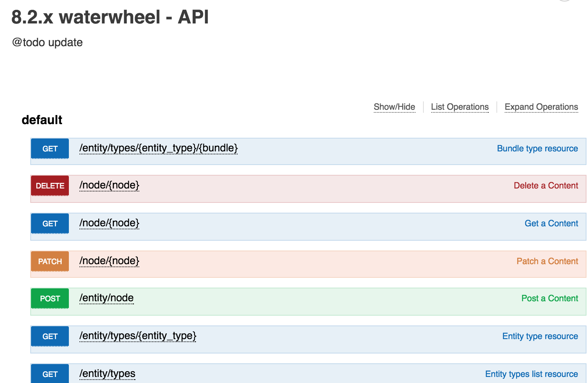Screen dimensions: 588x383
Task: Click the DELETE method label to expand operation
Action: click(50, 185)
